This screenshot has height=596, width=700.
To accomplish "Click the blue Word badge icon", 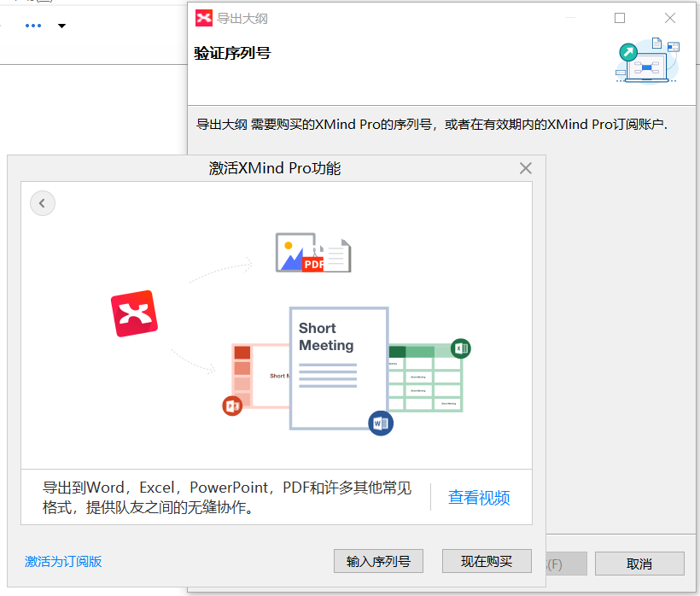I will pos(381,424).
